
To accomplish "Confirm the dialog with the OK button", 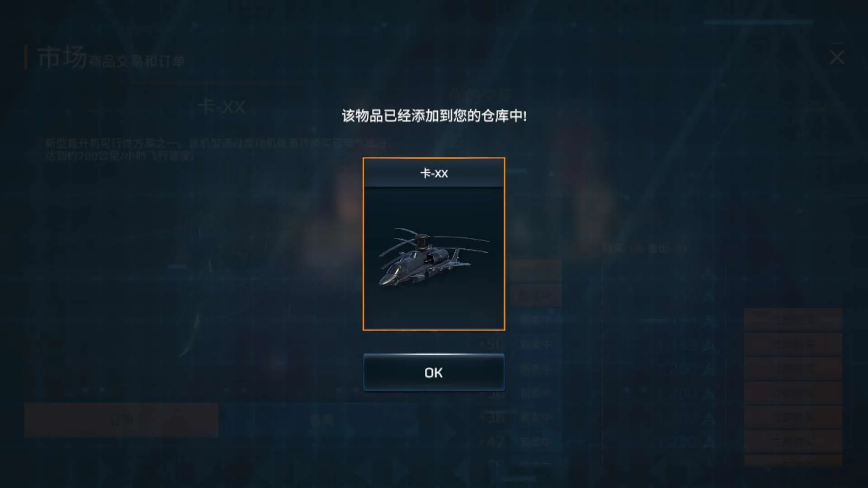I will (434, 372).
